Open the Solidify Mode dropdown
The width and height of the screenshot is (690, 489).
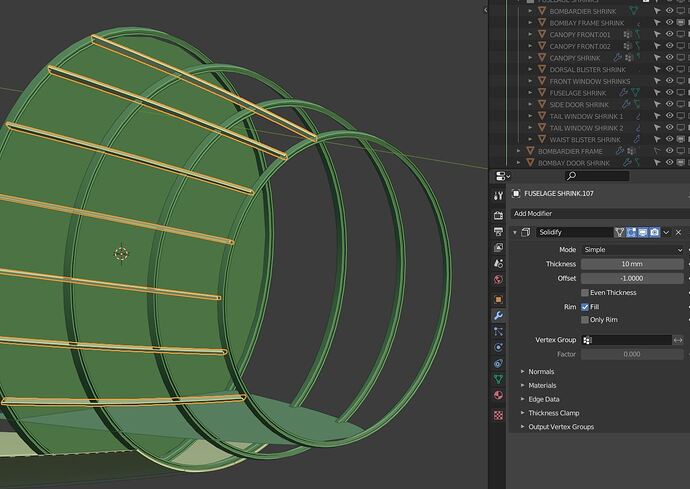633,250
